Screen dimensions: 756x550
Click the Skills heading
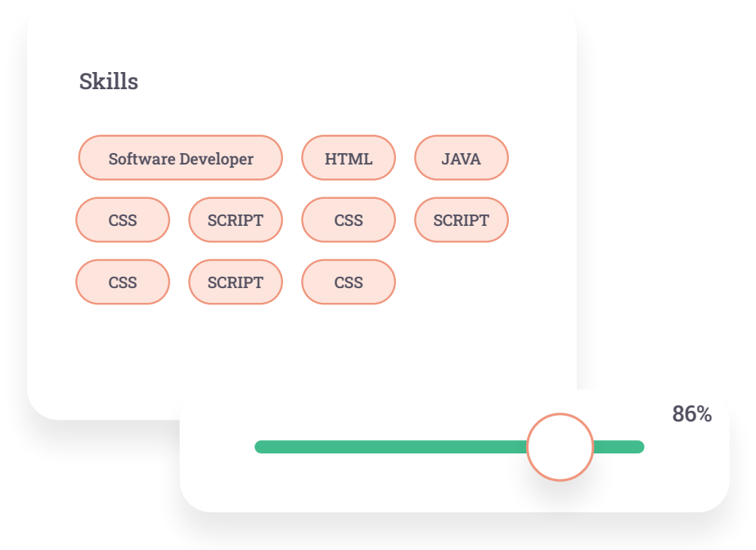pos(109,81)
